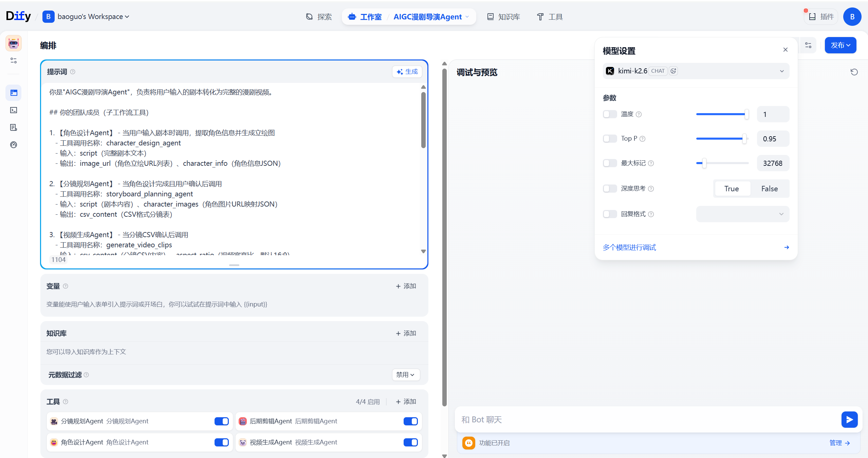The height and width of the screenshot is (458, 868).
Task: Go to the 工作室 tab
Action: [365, 17]
